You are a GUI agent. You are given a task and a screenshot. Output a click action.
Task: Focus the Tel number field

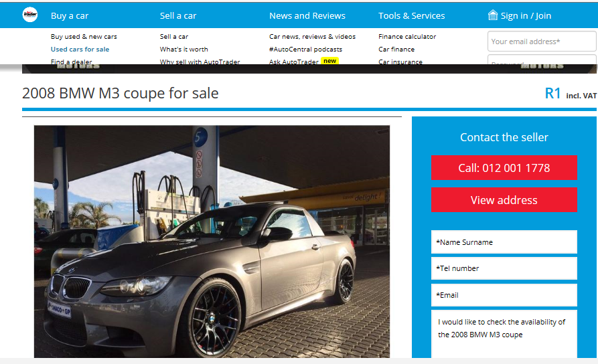pos(504,268)
